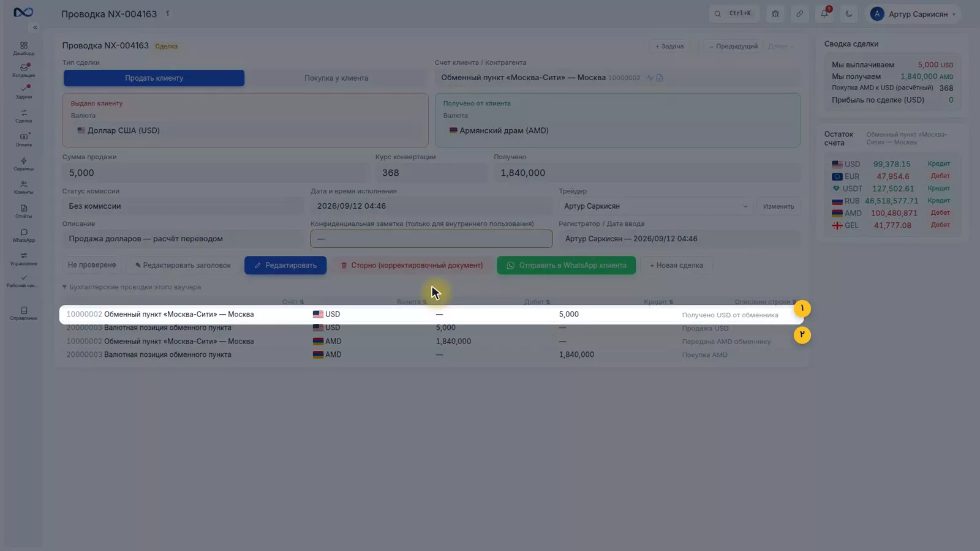
Task: Open Сервисы in the sidebar
Action: [x=23, y=163]
